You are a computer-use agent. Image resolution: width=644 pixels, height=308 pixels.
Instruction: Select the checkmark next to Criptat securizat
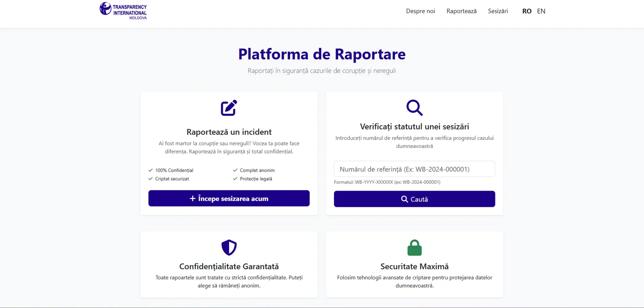151,179
